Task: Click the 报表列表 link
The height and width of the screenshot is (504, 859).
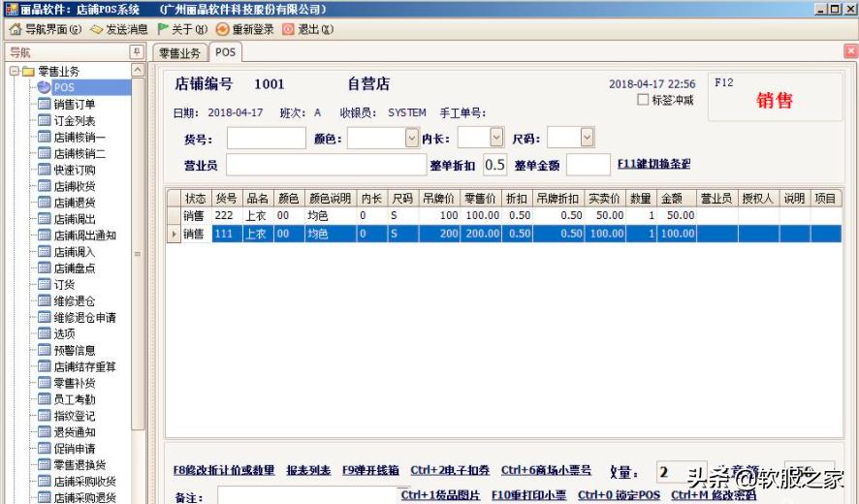Action: [x=308, y=470]
